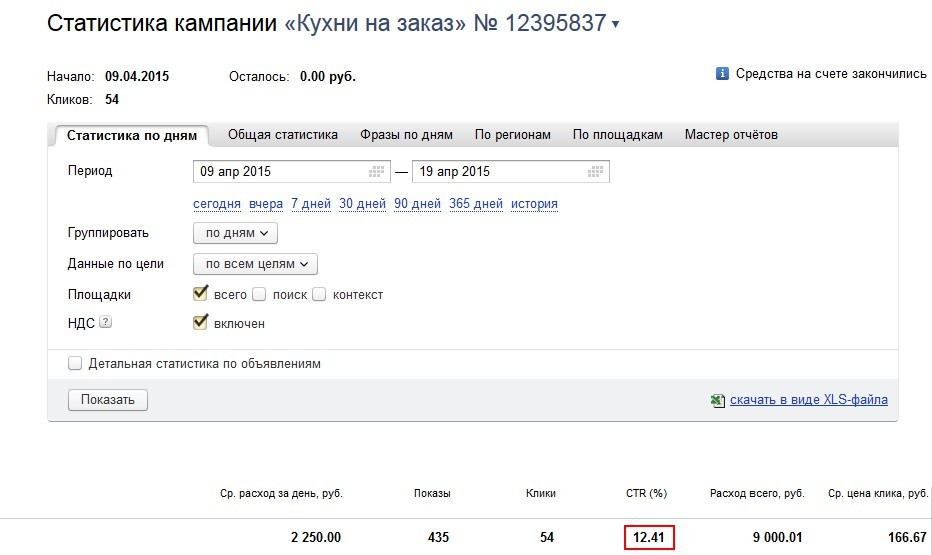Open the 'по всем целям' dropdown

pyautogui.click(x=255, y=264)
